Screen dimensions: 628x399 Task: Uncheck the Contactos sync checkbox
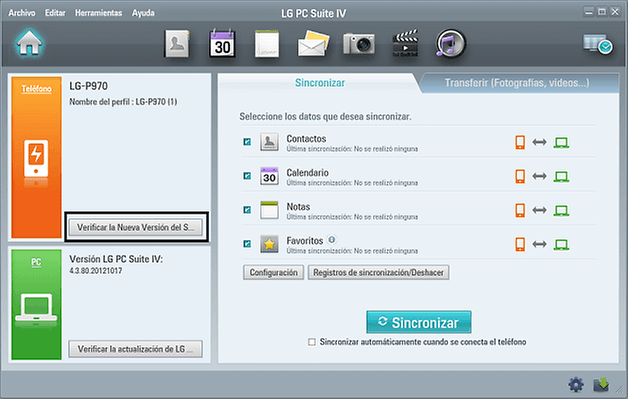[247, 141]
